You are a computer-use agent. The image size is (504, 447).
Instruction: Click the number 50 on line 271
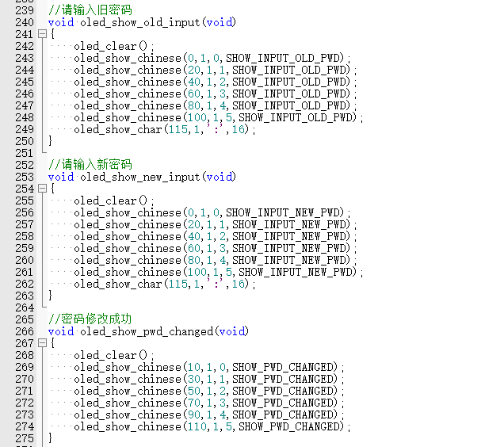[194, 391]
